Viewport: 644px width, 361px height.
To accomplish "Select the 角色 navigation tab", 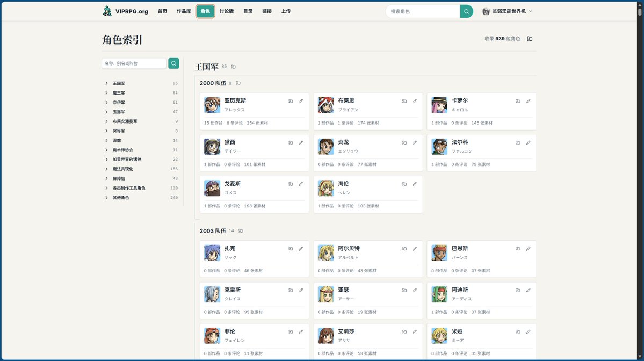I will pos(205,11).
